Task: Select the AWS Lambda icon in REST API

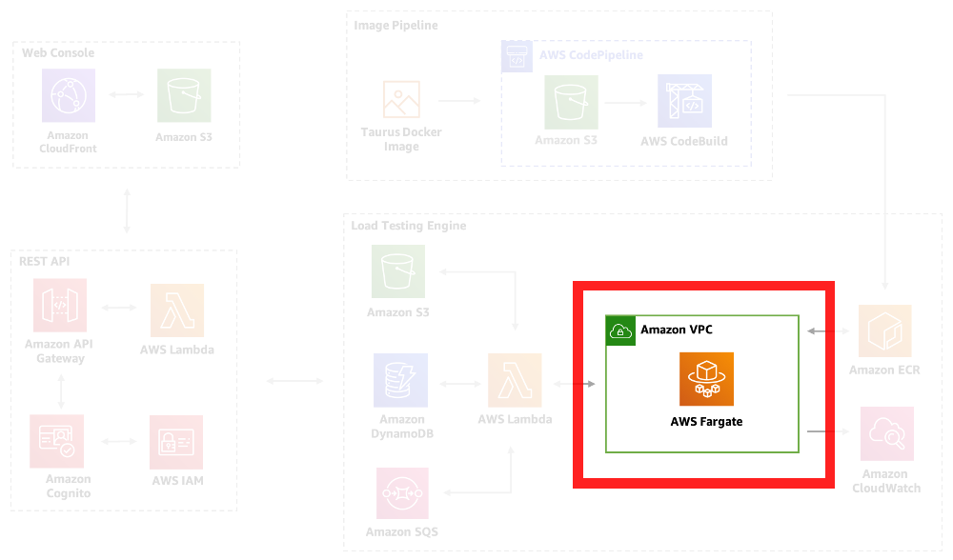Action: [x=177, y=310]
